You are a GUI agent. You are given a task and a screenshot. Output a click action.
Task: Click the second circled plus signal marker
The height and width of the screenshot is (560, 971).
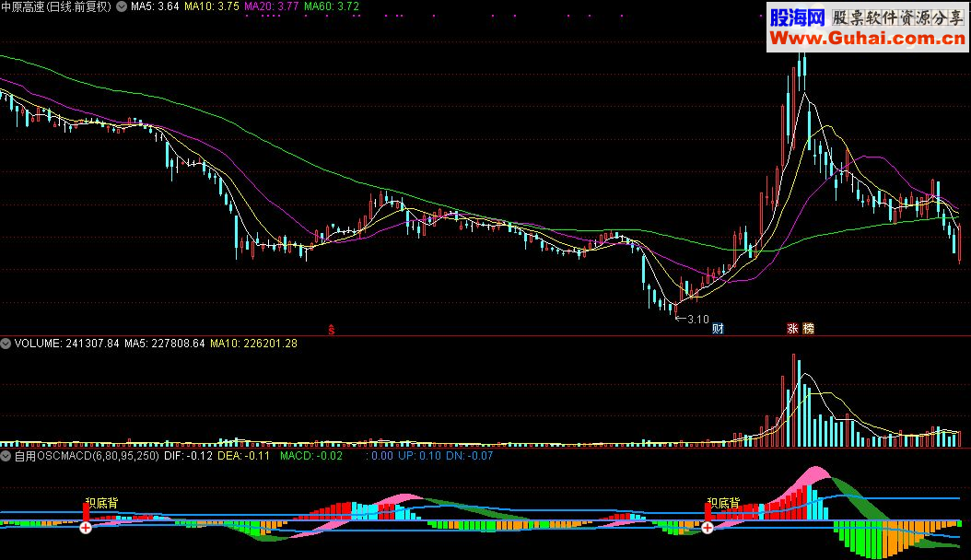708,528
